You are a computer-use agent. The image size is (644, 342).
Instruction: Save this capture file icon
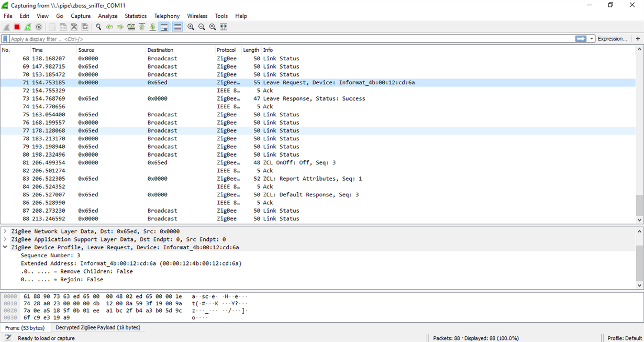pyautogui.click(x=63, y=27)
